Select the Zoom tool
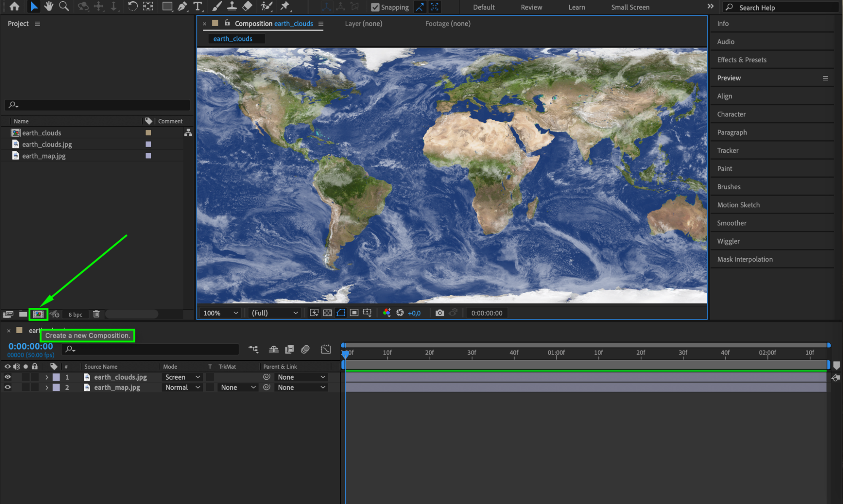This screenshot has width=843, height=504. click(x=64, y=6)
